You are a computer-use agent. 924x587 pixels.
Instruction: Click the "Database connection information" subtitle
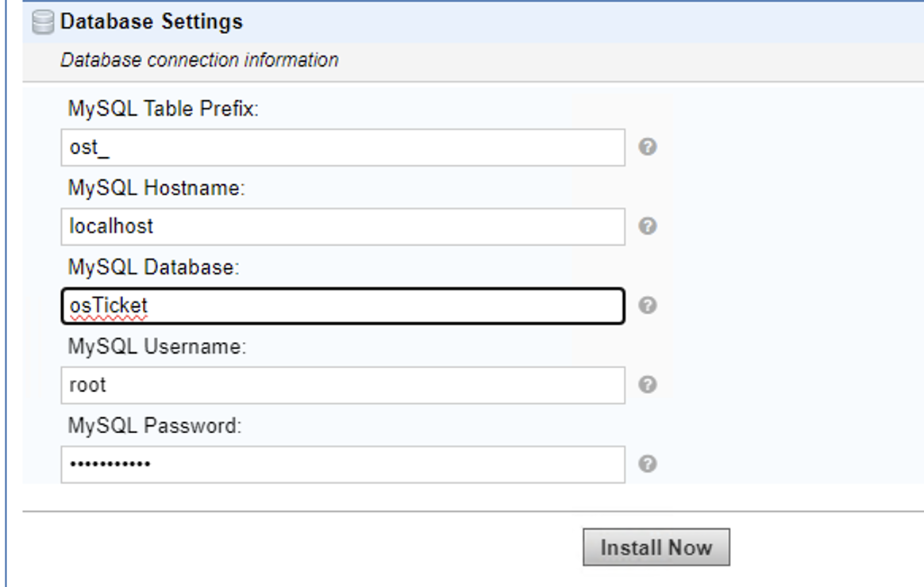[x=199, y=60]
